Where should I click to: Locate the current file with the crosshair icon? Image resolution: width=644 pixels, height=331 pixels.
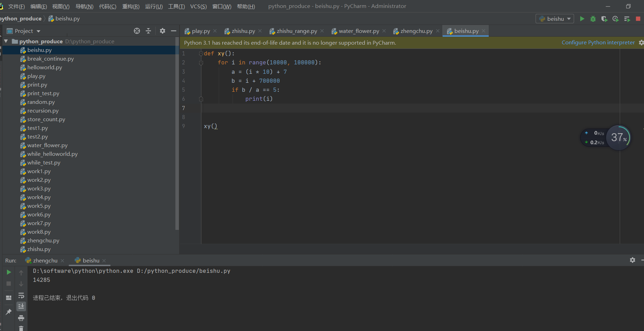tap(137, 31)
